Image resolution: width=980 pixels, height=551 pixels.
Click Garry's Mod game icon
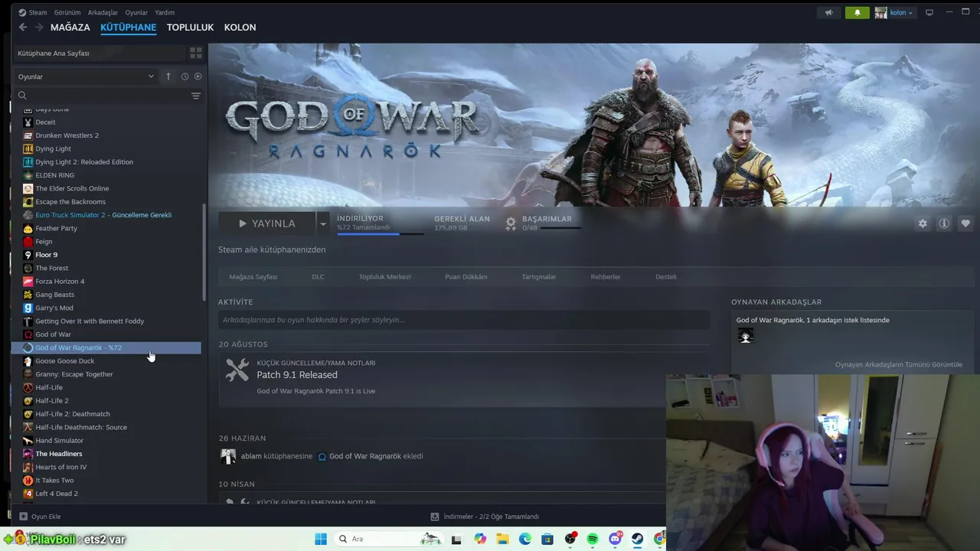coord(28,308)
